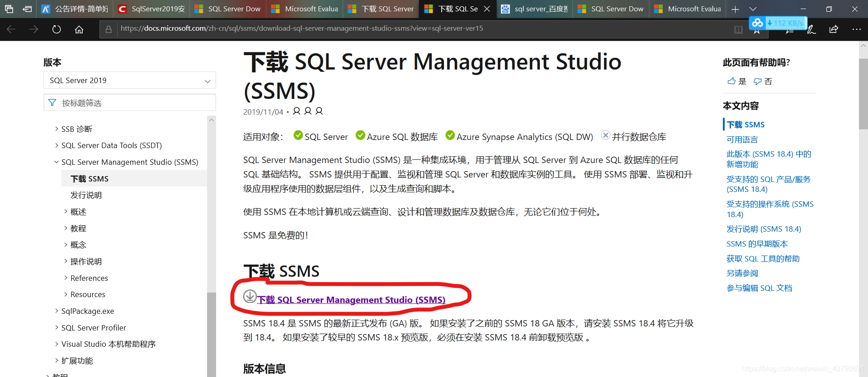The height and width of the screenshot is (377, 868).
Task: Close the active 下载 SQL Se tab
Action: point(487,9)
